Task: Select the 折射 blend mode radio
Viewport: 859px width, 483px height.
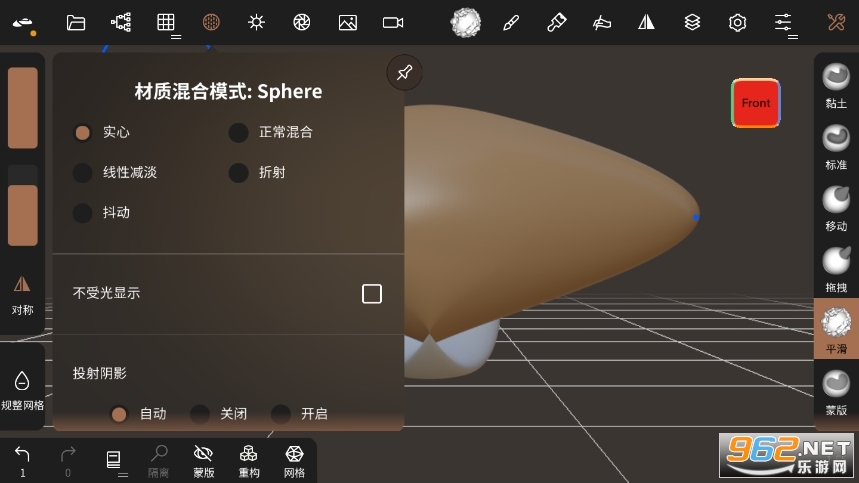Action: (239, 172)
